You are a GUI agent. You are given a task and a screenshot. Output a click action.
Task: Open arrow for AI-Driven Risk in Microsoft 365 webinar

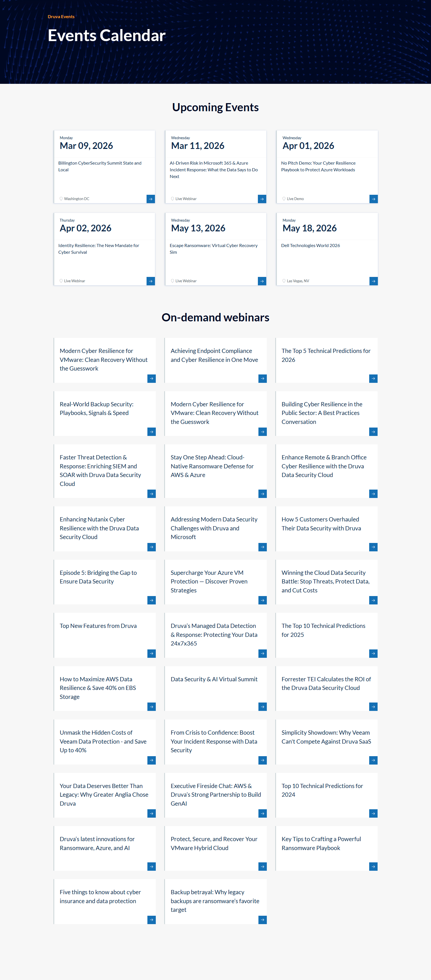click(x=262, y=199)
